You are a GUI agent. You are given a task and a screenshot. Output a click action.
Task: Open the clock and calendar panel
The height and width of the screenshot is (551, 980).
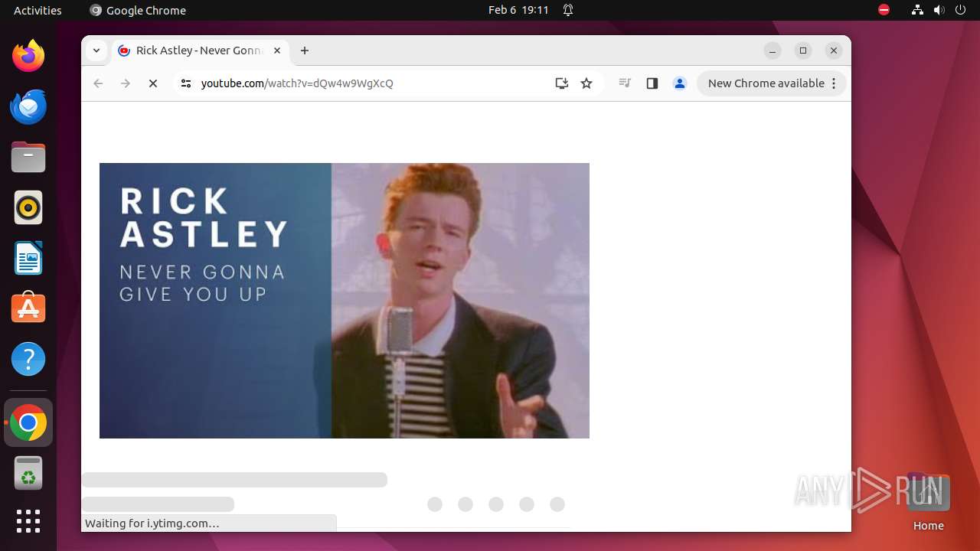click(x=518, y=10)
